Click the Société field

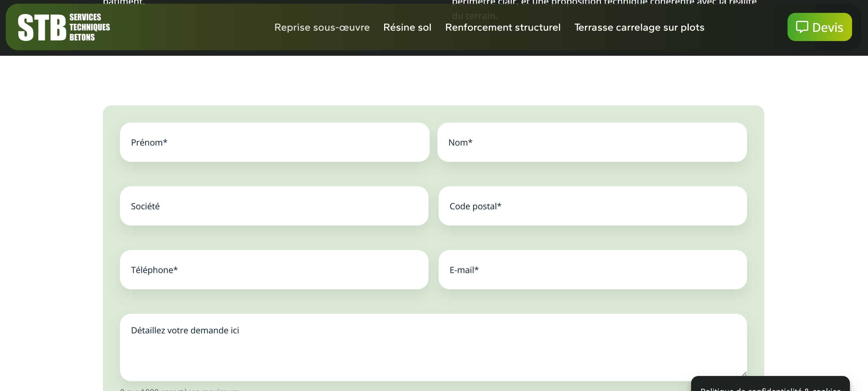coord(275,206)
